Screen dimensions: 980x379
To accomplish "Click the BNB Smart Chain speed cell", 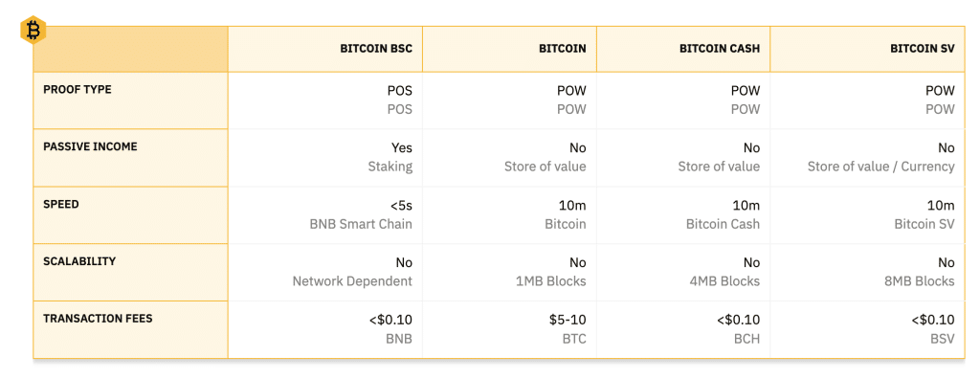I will coord(361,224).
